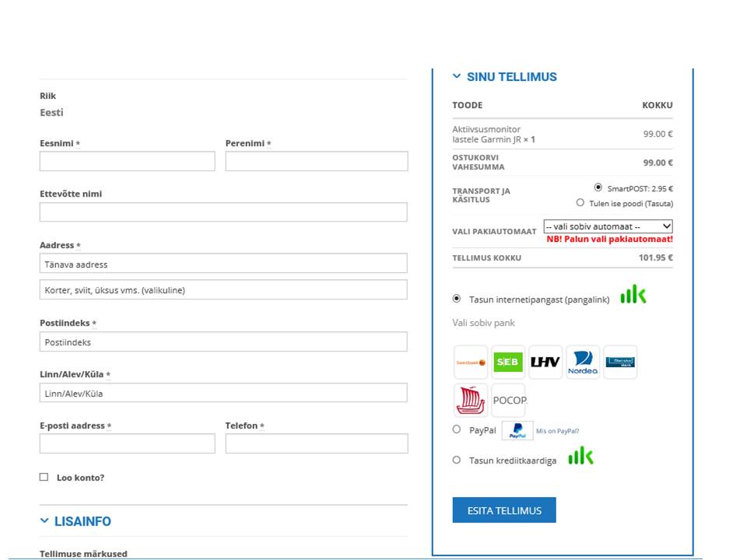This screenshot has width=747, height=560.
Task: Select the Nordea bank icon
Action: tap(583, 362)
